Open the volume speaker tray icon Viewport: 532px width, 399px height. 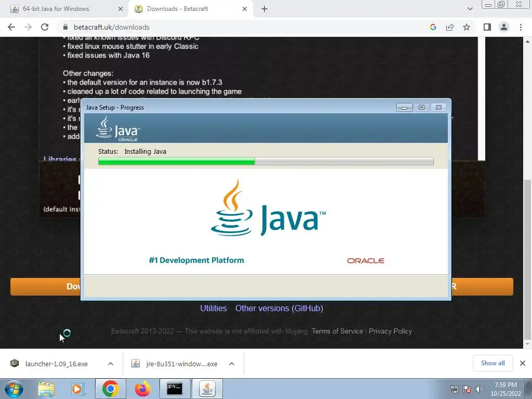click(480, 390)
